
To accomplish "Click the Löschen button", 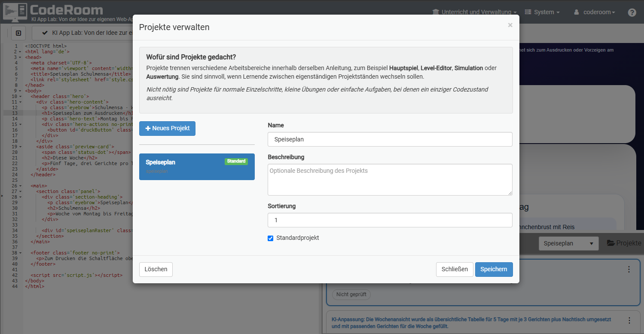I will coord(156,270).
